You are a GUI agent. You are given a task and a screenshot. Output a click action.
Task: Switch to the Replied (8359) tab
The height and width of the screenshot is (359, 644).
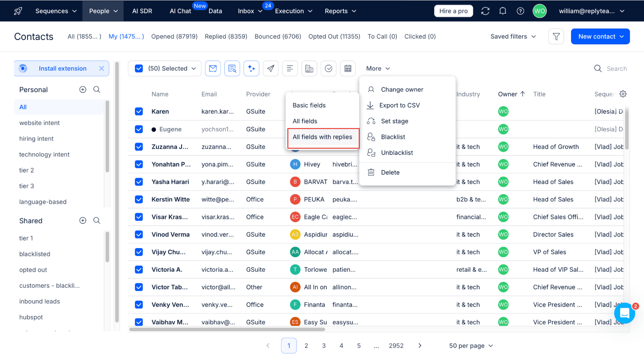[x=226, y=36]
